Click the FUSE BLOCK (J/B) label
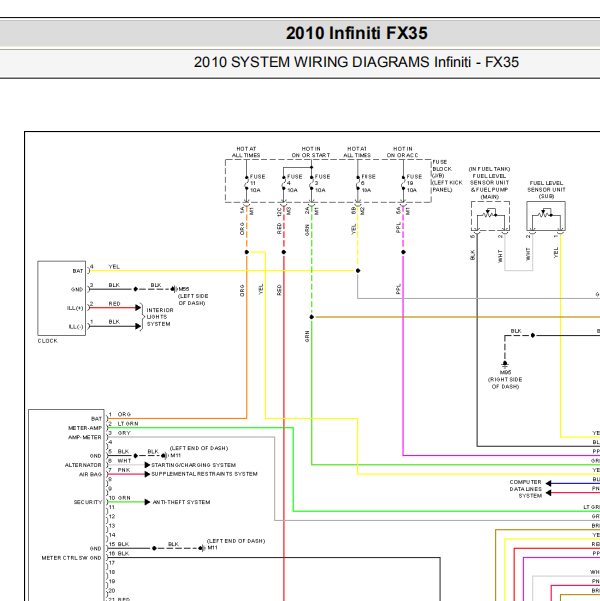This screenshot has height=601, width=600. pos(447,176)
